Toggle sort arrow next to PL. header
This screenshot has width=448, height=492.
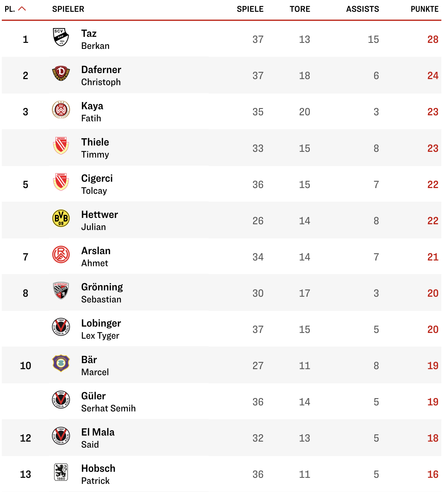[x=22, y=9]
